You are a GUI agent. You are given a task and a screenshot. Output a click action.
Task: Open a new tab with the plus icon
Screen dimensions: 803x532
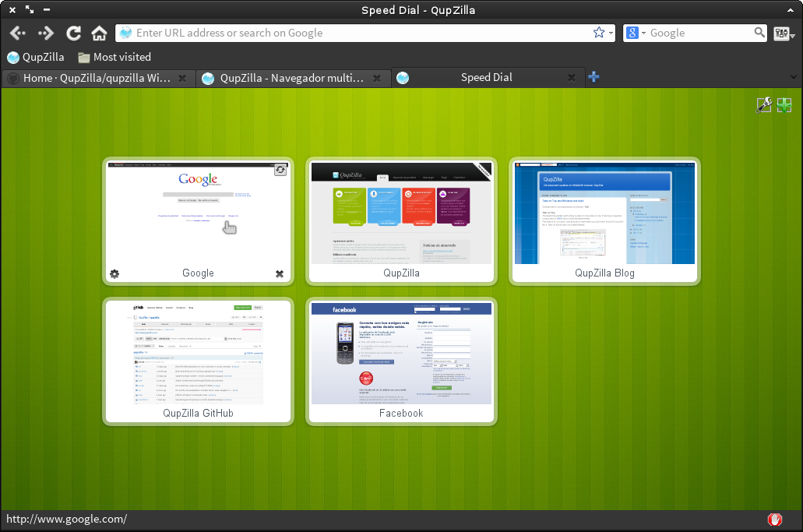593,77
